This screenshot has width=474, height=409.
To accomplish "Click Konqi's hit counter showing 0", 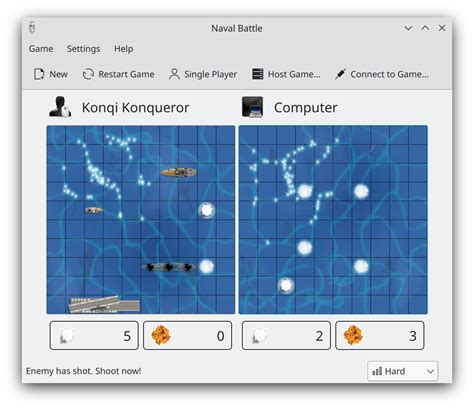I will tap(187, 335).
